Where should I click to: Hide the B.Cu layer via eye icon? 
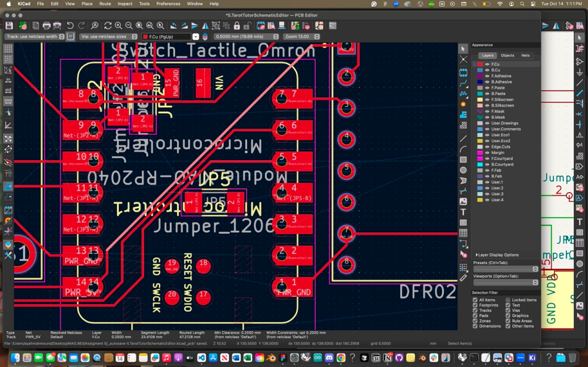pos(487,70)
